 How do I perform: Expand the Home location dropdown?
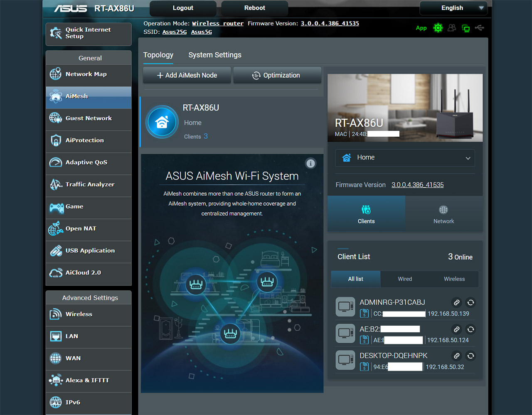click(x=405, y=158)
